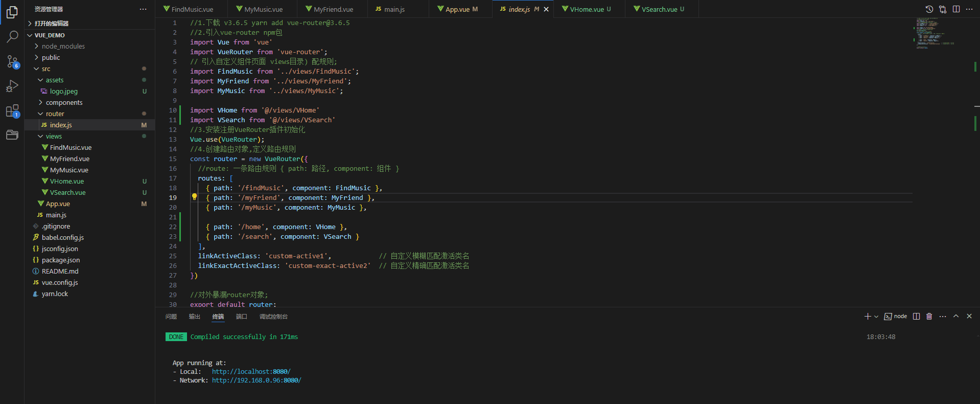Collapse the assets folder
Viewport: 980px width, 404px height.
pos(90,80)
